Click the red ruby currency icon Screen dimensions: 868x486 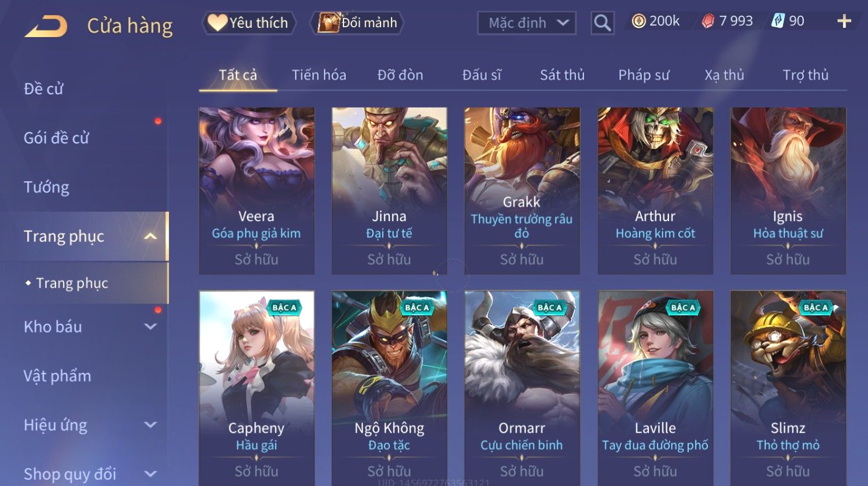coord(708,21)
